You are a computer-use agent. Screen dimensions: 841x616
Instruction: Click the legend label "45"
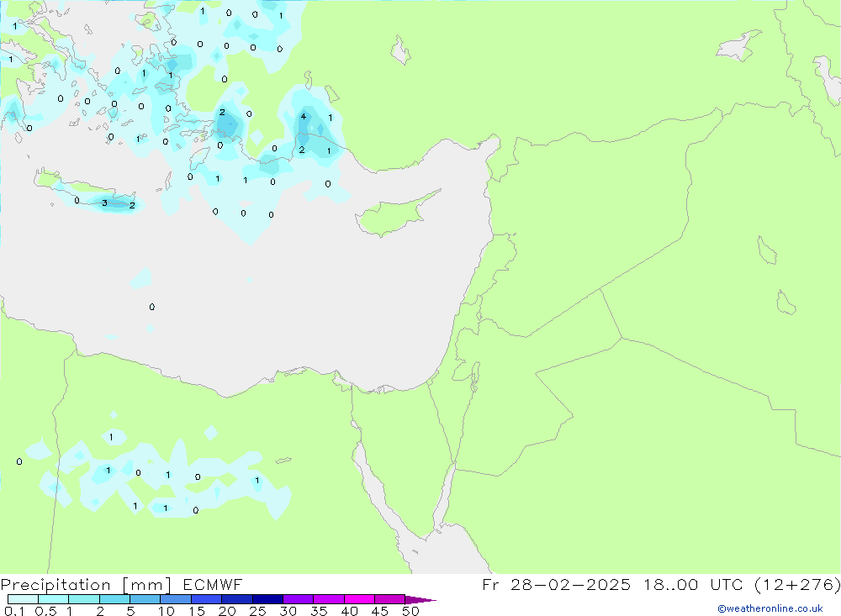(x=380, y=611)
